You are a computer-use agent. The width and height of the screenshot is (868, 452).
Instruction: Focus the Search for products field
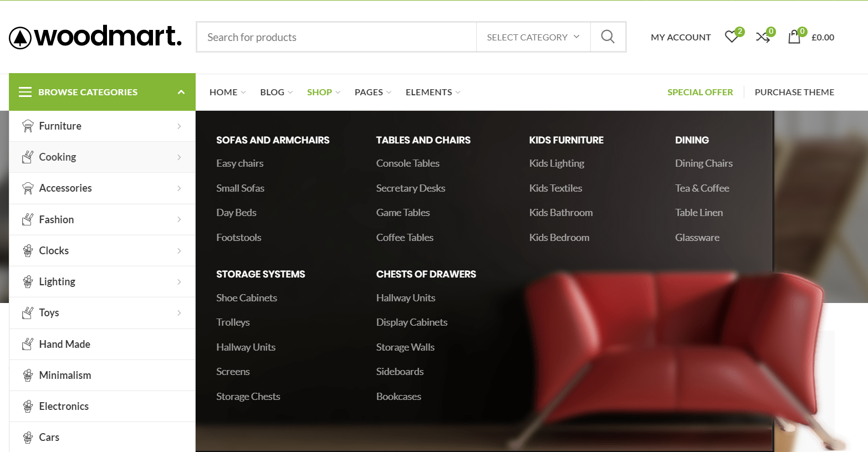pyautogui.click(x=336, y=37)
